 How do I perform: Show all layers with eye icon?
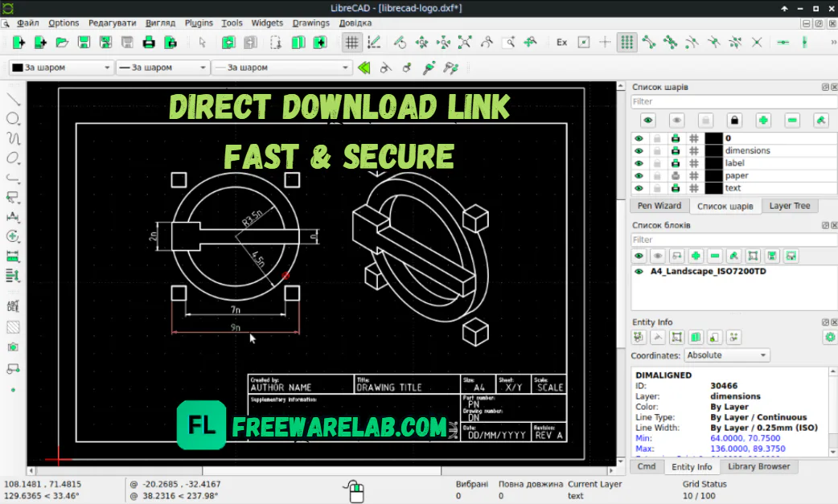[x=648, y=120]
